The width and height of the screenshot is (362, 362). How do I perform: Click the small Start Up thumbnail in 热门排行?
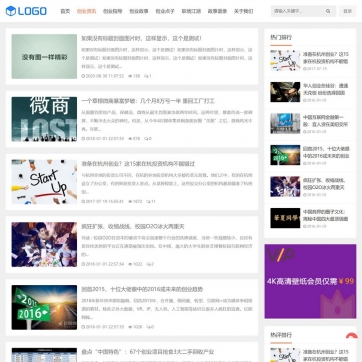(x=285, y=60)
